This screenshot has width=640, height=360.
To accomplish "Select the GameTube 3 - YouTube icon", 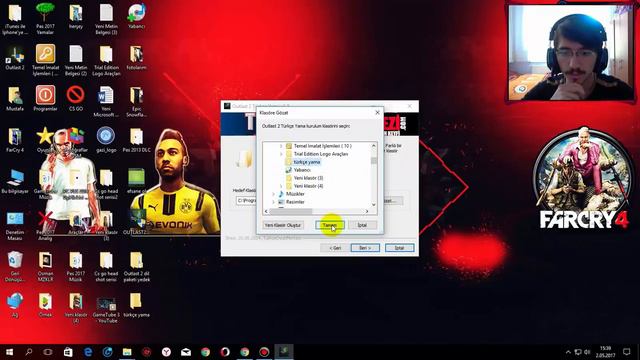I will click(x=106, y=309).
